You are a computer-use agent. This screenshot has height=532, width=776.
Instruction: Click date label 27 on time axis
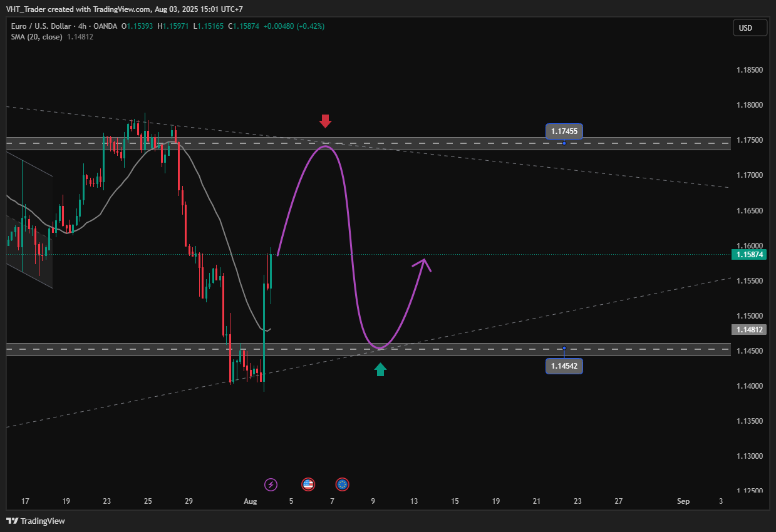(x=619, y=501)
